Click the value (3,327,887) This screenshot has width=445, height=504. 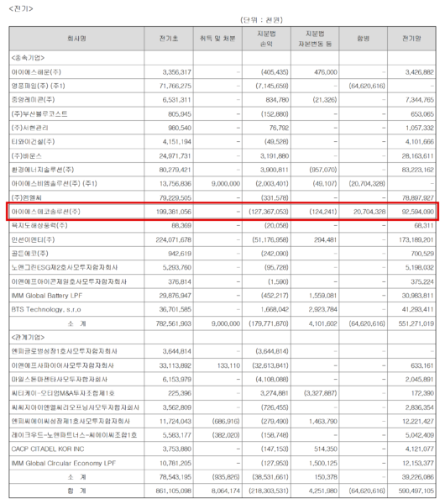(x=321, y=393)
